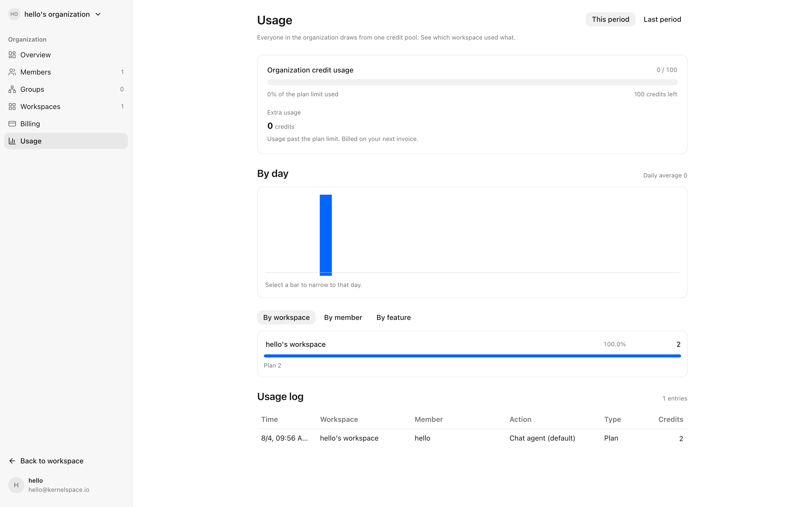Screen dimensions: 812x507
Task: Click the Workspaces grid icon
Action: pyautogui.click(x=12, y=106)
